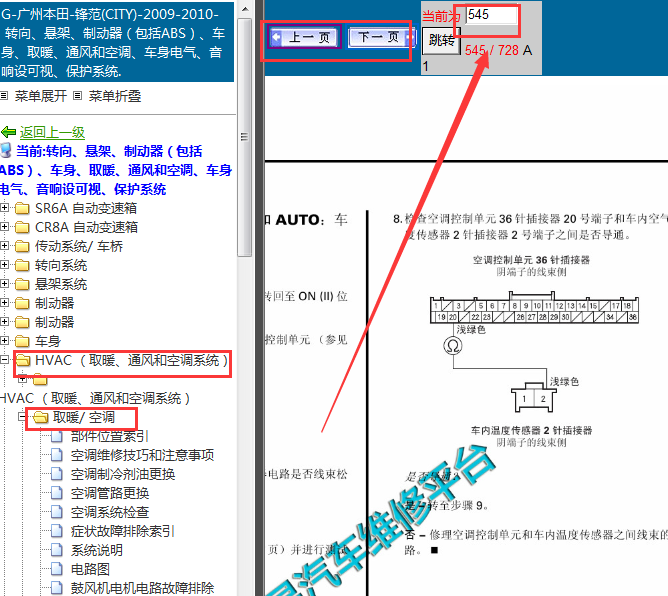This screenshot has height=596, width=668.
Task: Click page icon beside 空调维修技巧和注意事项
Action: tap(57, 455)
